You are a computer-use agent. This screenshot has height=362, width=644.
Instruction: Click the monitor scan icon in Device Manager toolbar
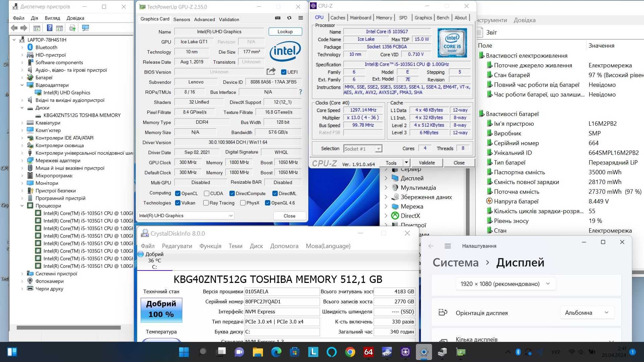pyautogui.click(x=86, y=28)
